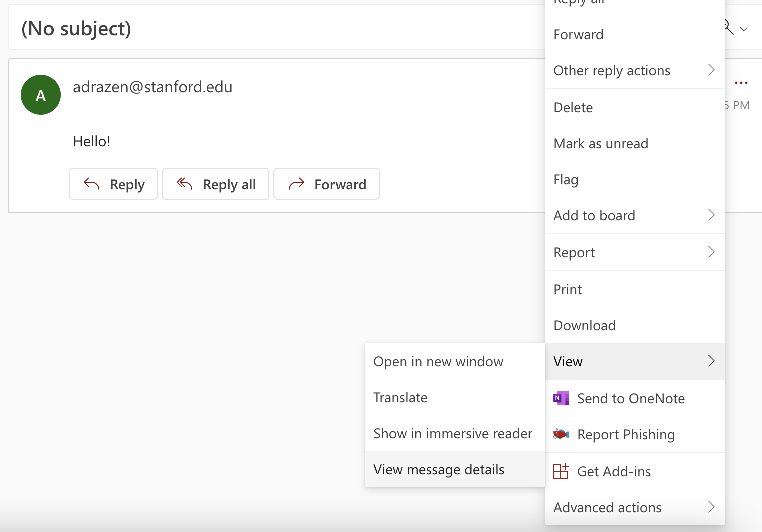762x532 pixels.
Task: Open Get Add-ins via its icon
Action: point(562,471)
